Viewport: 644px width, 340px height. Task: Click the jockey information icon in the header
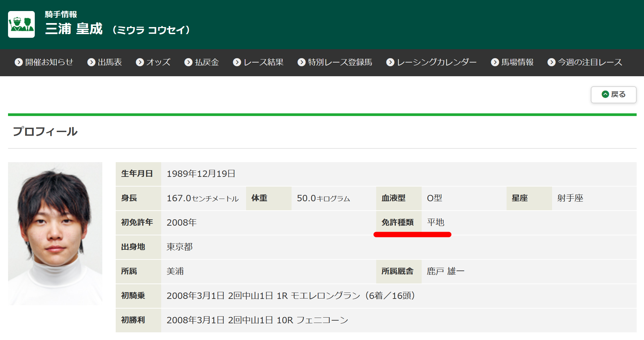[x=21, y=24]
